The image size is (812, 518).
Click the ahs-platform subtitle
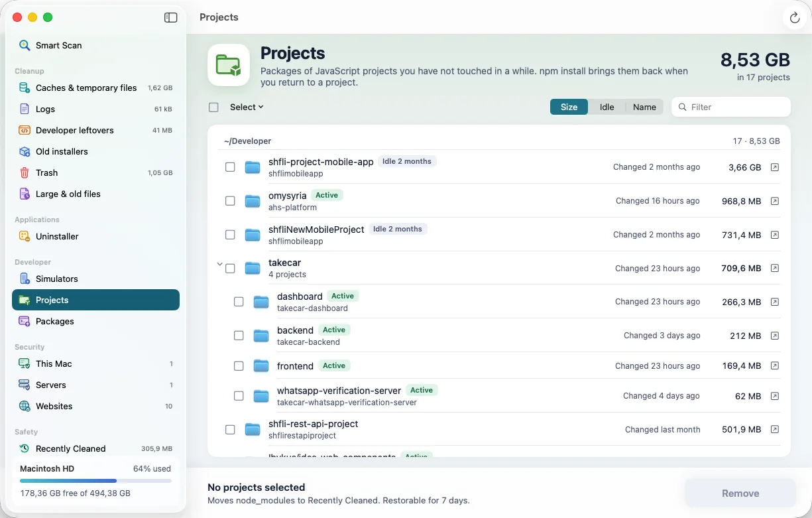(x=292, y=208)
